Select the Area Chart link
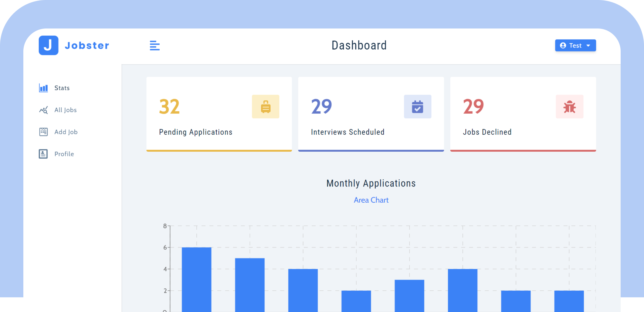This screenshot has width=644, height=312. click(371, 200)
